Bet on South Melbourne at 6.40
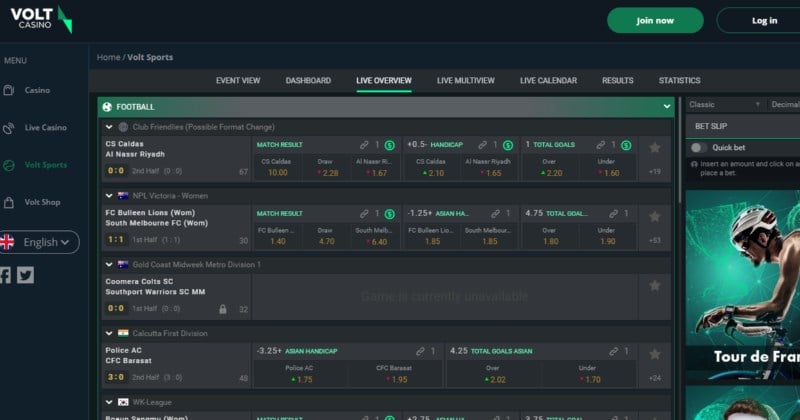Screen dimensions: 800x420 point(375,236)
